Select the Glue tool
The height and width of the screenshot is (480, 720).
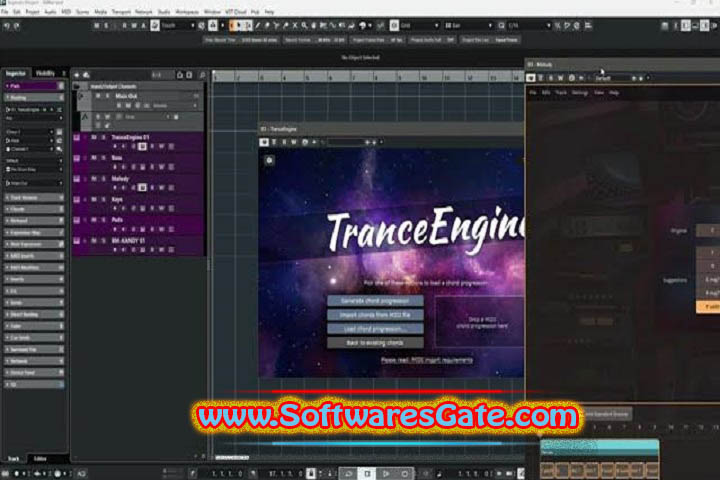point(286,25)
